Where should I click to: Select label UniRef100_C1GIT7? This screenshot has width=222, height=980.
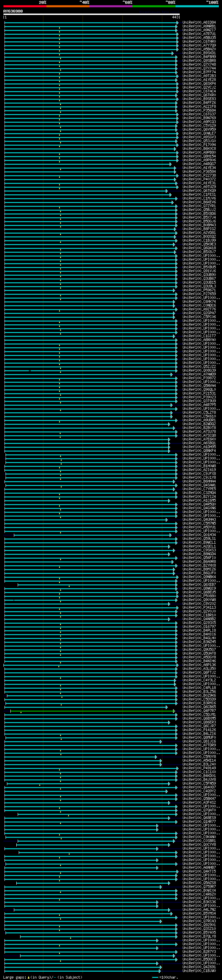[199, 336]
